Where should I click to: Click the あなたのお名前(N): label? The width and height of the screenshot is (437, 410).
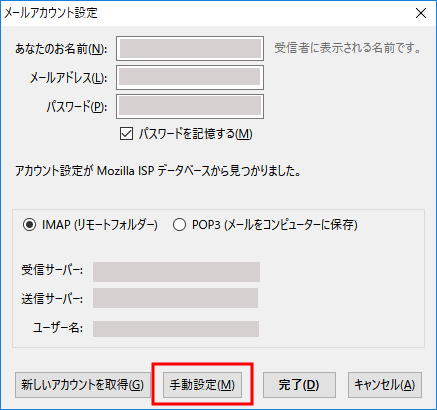61,49
